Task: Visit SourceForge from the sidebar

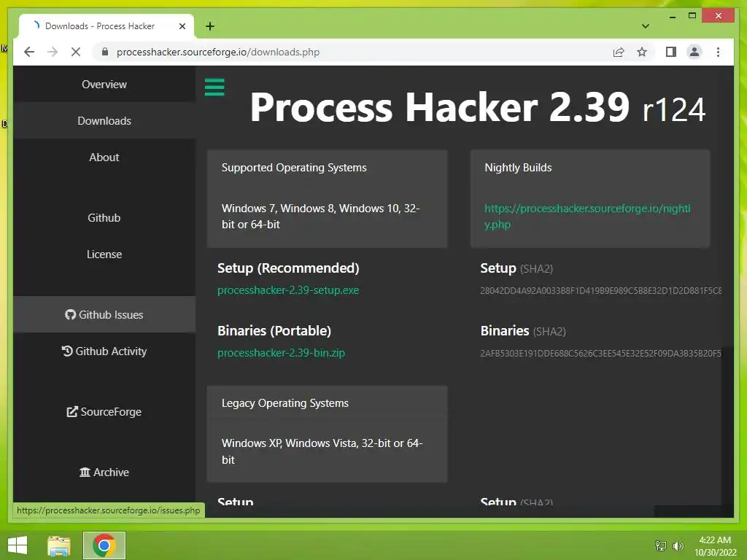Action: 104,411
